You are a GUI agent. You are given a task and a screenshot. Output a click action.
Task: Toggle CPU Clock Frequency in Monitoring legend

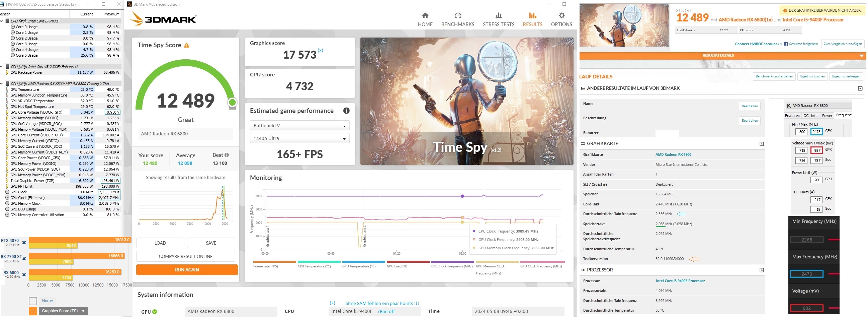coord(452,264)
